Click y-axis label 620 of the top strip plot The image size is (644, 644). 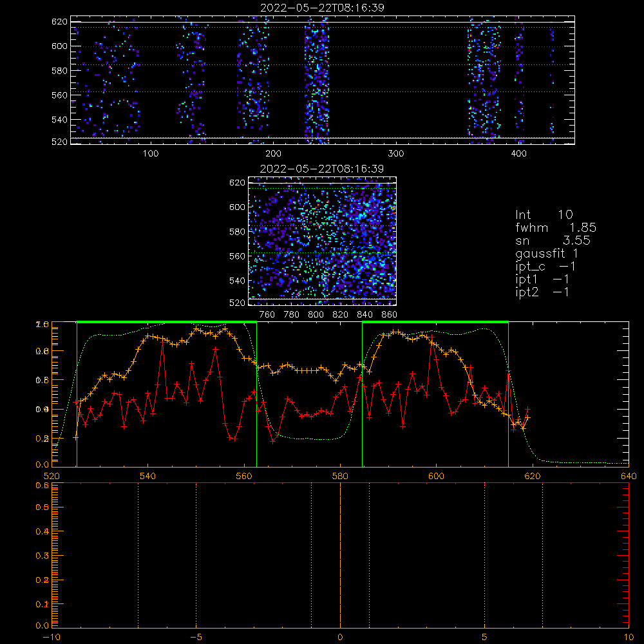point(59,22)
